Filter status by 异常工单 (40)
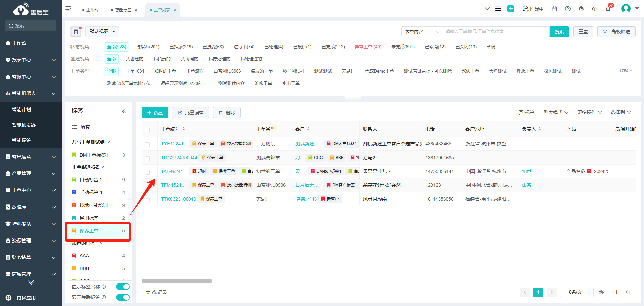Image resolution: width=644 pixels, height=306 pixels. click(x=368, y=47)
